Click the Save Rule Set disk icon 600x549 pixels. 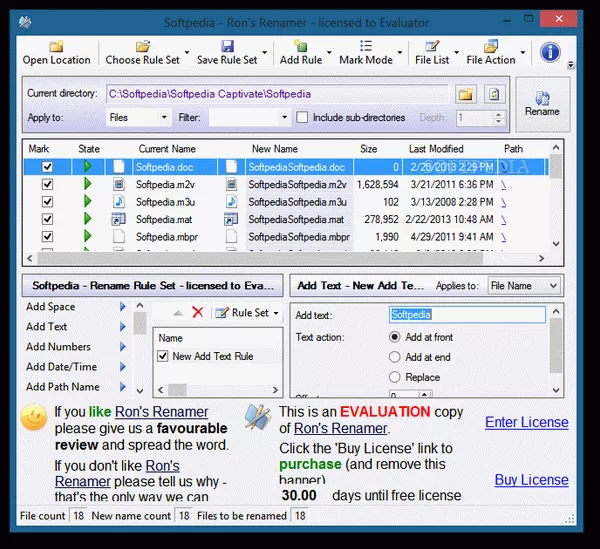227,46
